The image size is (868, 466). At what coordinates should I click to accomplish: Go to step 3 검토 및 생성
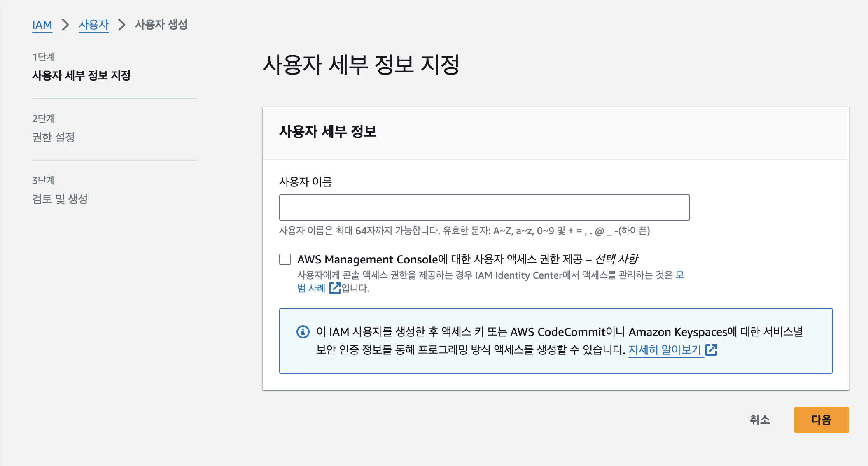[60, 199]
